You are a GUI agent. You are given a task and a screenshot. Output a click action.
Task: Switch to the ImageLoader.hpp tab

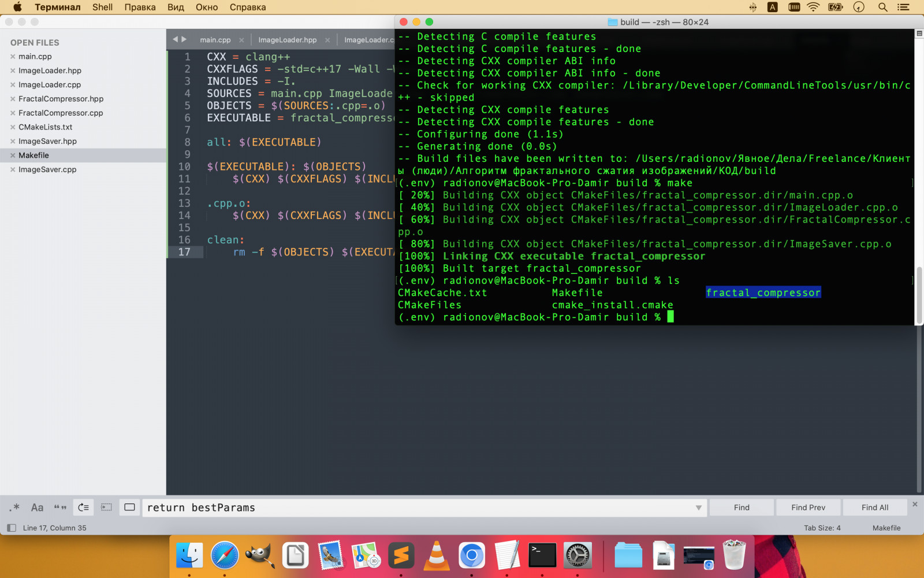288,40
